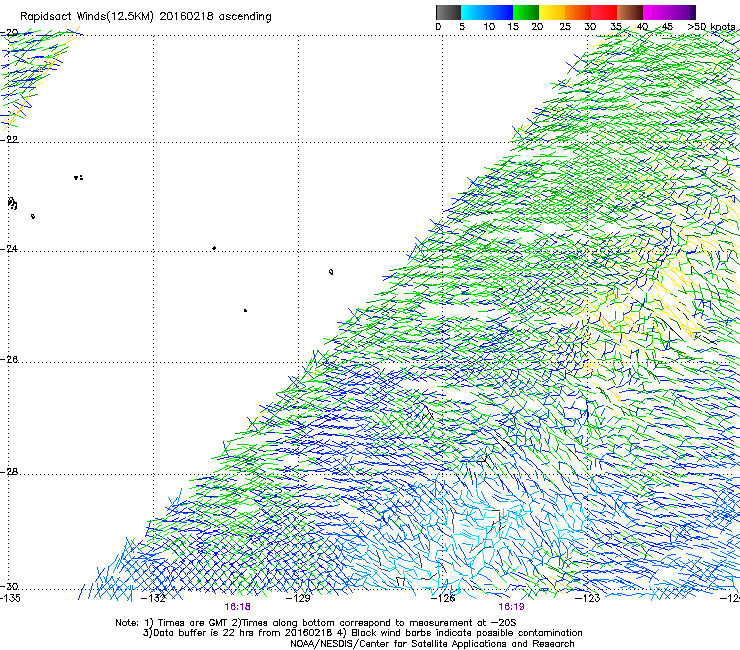This screenshot has width=740, height=650.
Task: Click the orange 25-30 knots color swatch
Action: pos(578,12)
